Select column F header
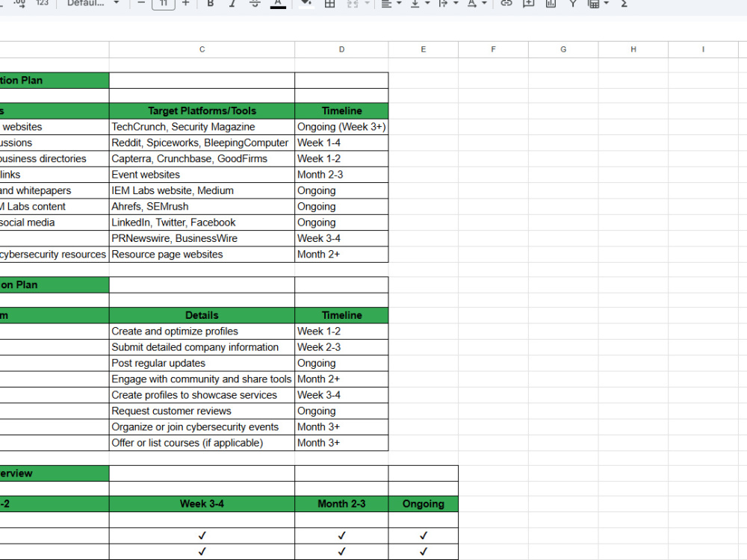 [493, 49]
